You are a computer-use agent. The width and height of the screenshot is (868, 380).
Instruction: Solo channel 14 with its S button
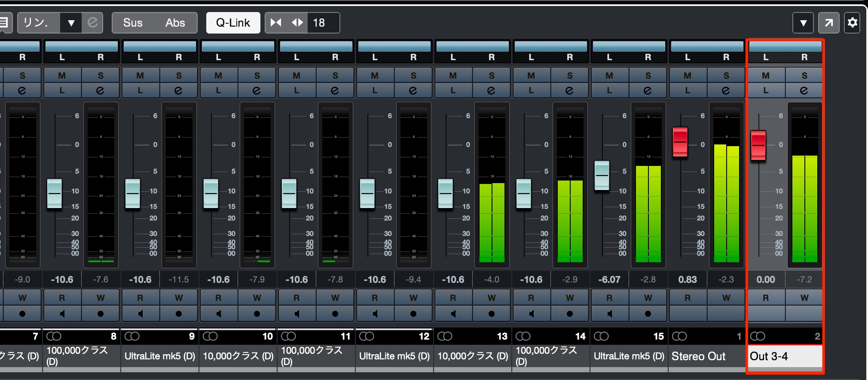(569, 75)
